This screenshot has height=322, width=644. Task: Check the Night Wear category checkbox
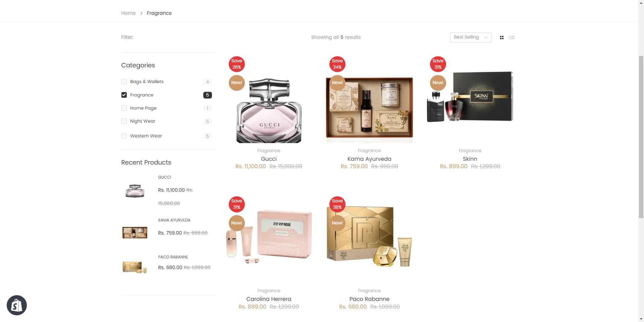click(124, 121)
